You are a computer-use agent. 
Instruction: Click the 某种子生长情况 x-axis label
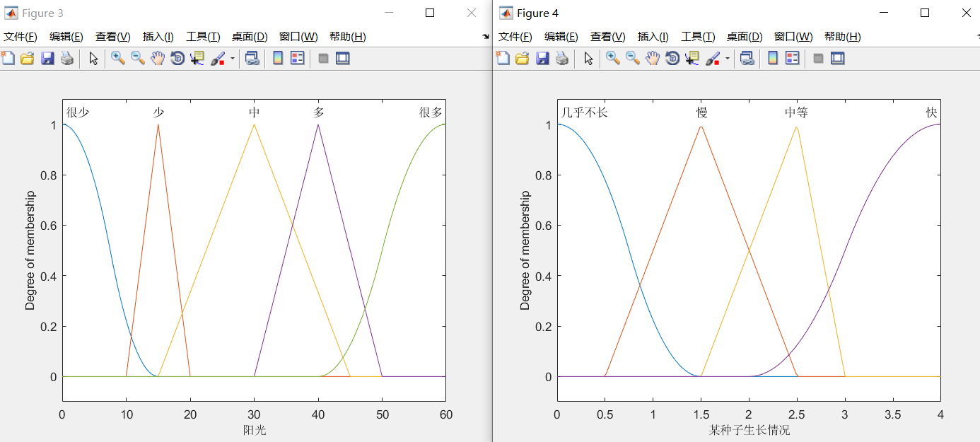pyautogui.click(x=749, y=430)
